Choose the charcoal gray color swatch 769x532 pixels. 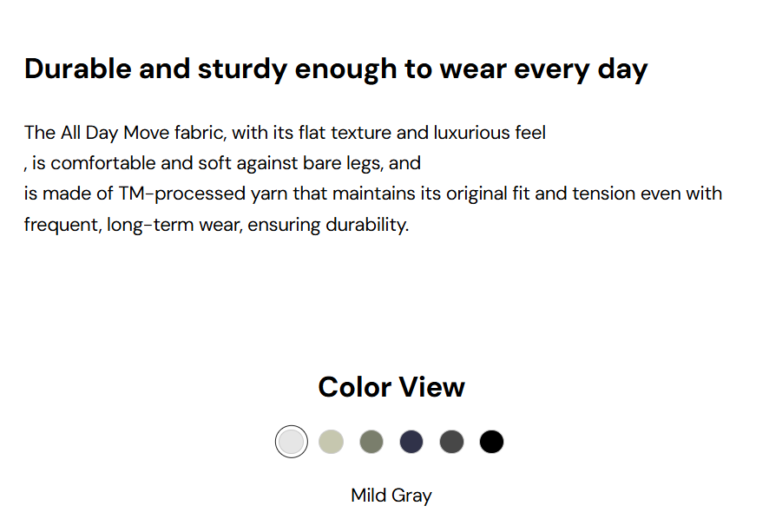coord(451,442)
